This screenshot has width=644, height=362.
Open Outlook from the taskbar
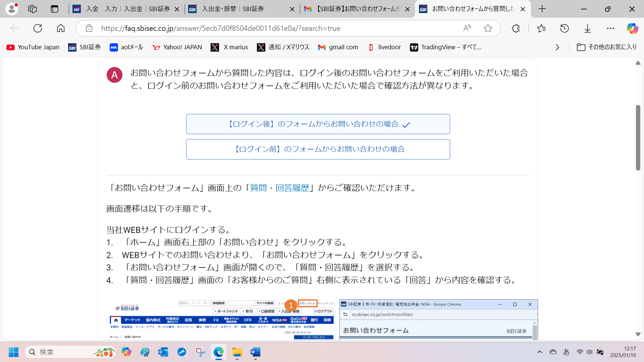click(163, 352)
